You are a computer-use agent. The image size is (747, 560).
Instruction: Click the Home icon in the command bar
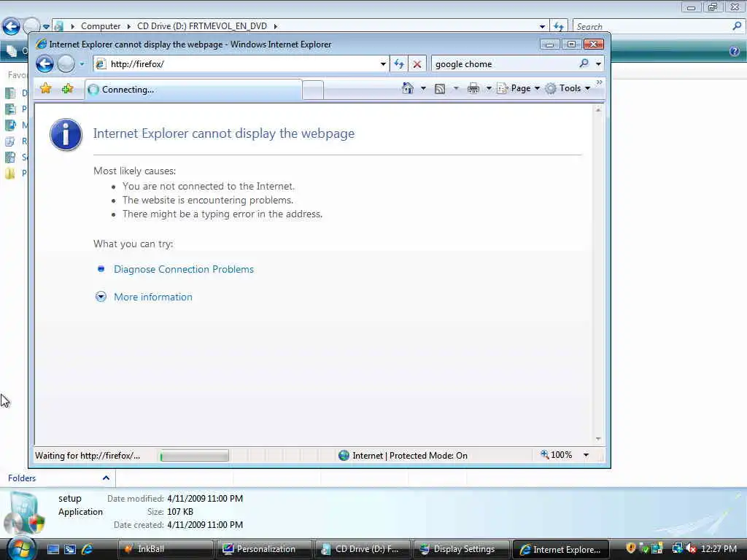tap(407, 88)
